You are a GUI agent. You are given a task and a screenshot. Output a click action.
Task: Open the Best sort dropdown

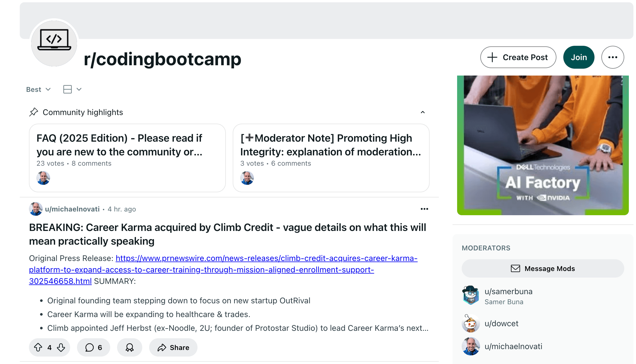[x=38, y=89]
